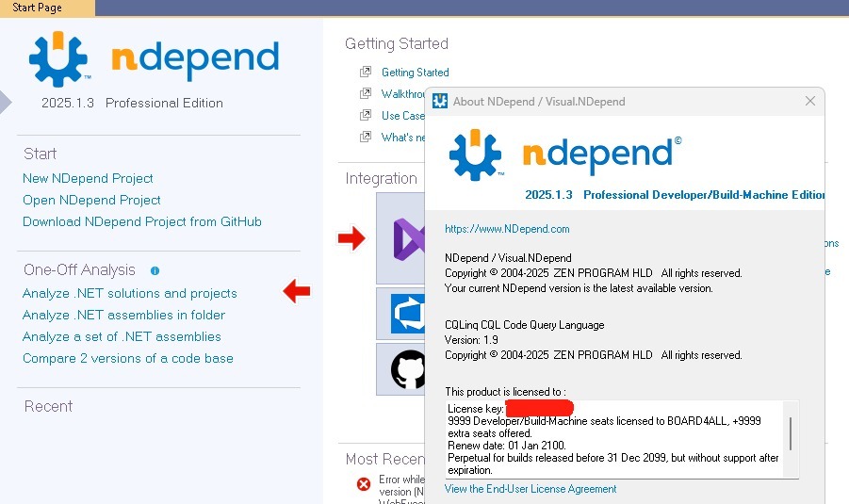The image size is (849, 504).
Task: Click View the End-User License Agreement
Action: click(x=531, y=489)
